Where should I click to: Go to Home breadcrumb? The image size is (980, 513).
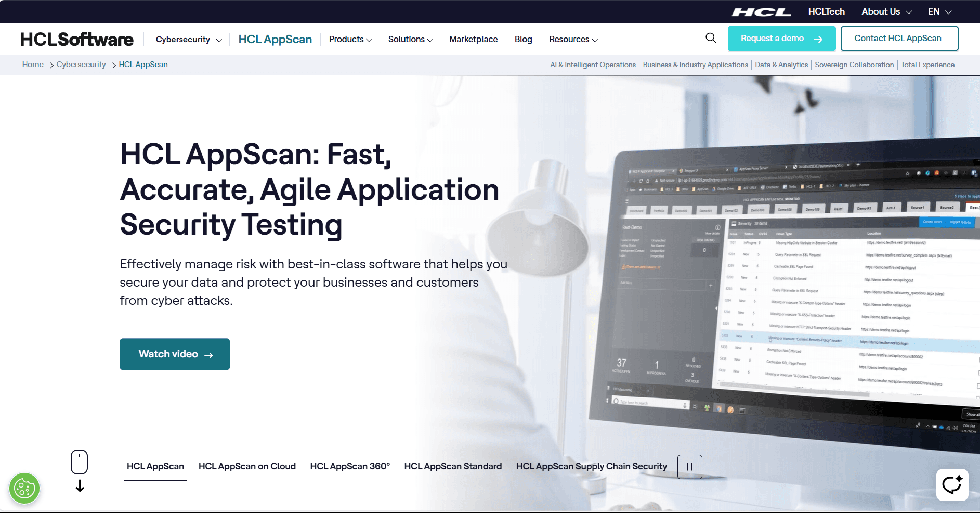(33, 65)
